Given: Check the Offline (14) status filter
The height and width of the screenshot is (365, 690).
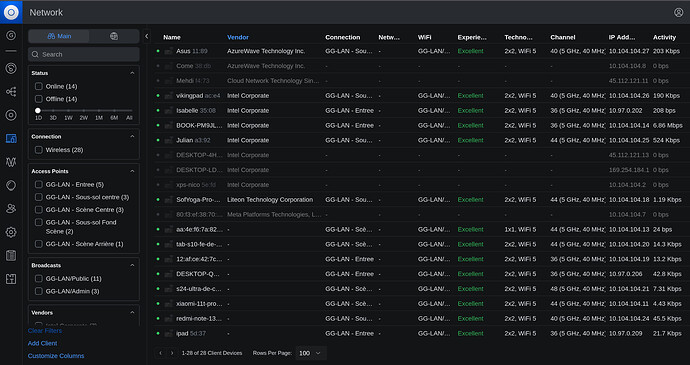Looking at the screenshot, I should click(x=39, y=99).
